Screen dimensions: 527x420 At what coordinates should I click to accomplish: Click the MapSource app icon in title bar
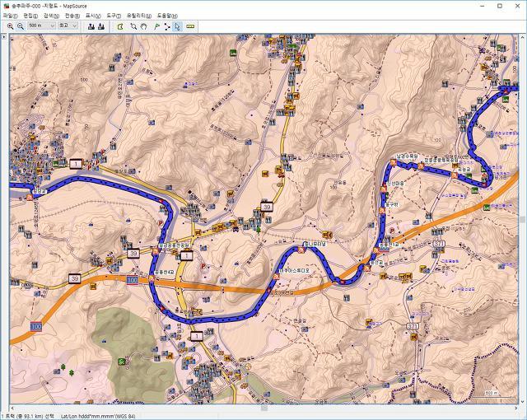tap(7, 6)
